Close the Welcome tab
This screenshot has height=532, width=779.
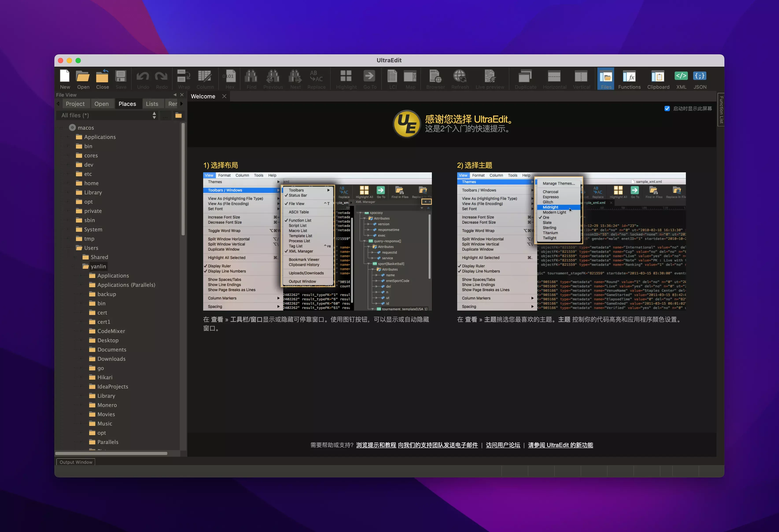224,97
